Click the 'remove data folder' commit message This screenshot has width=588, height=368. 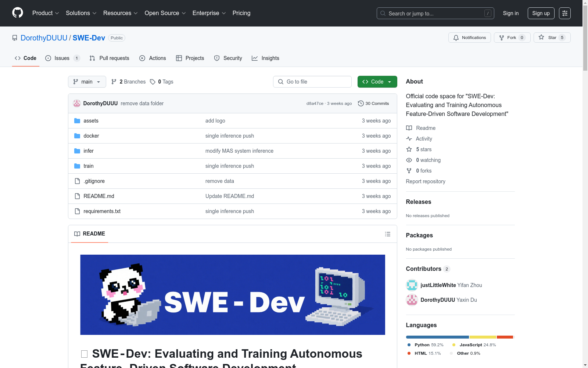142,103
